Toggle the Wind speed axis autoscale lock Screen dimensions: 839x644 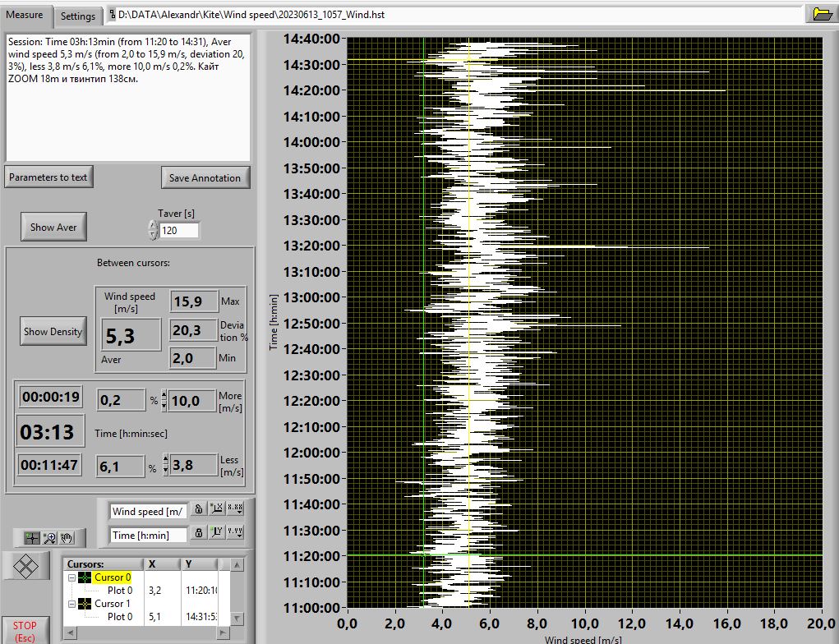point(199,508)
